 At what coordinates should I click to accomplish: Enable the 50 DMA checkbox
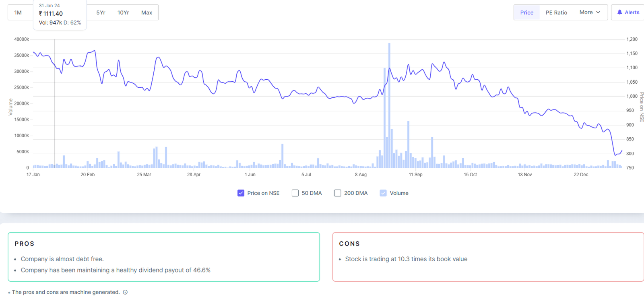pos(295,193)
